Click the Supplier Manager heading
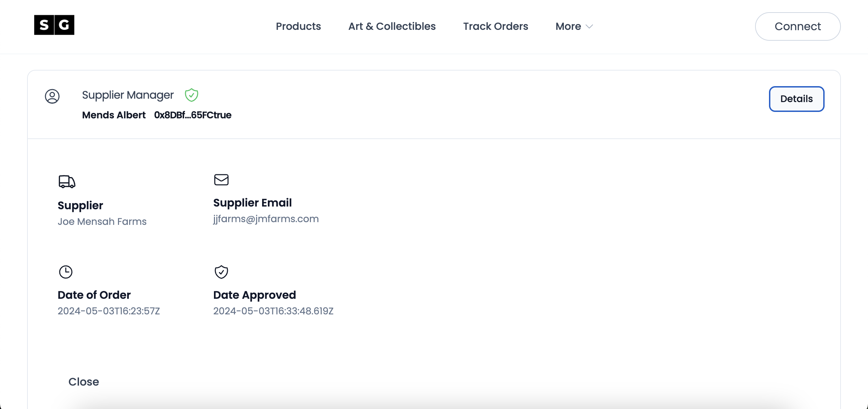Image resolution: width=868 pixels, height=409 pixels. pos(128,95)
